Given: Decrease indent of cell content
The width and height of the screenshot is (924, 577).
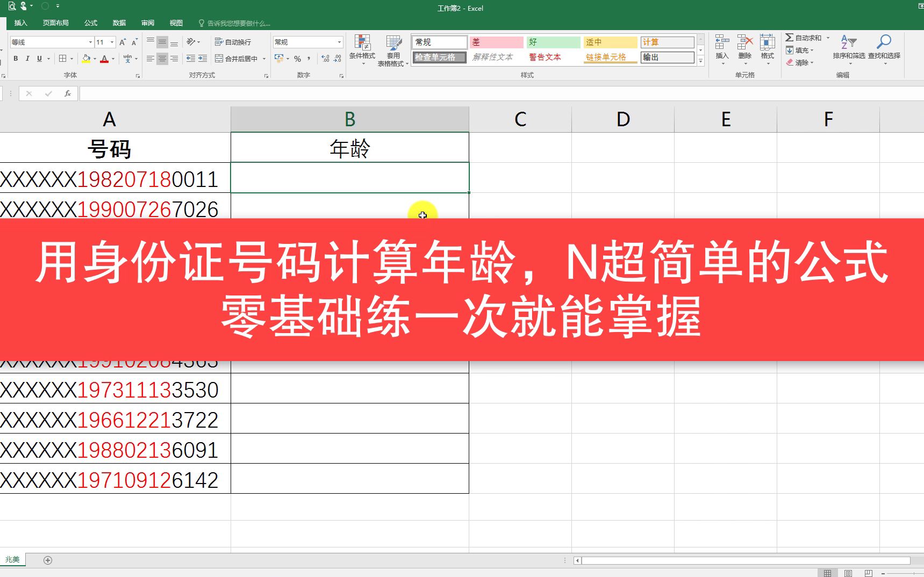Looking at the screenshot, I should point(191,59).
